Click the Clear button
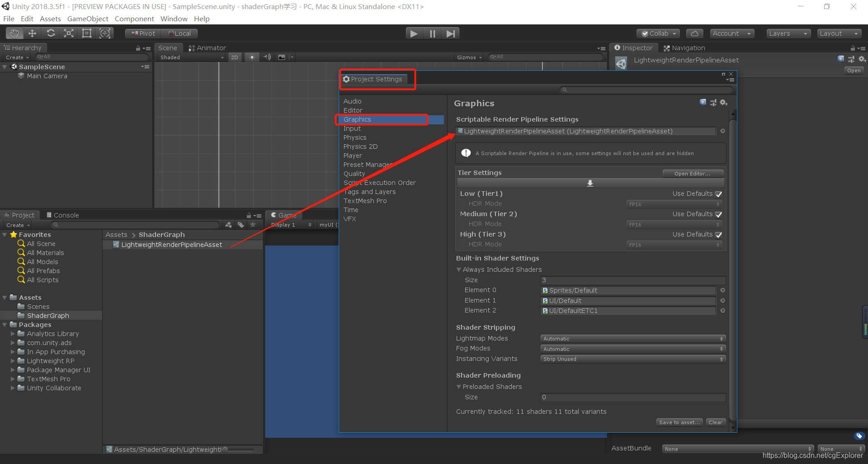This screenshot has height=464, width=868. coord(716,422)
